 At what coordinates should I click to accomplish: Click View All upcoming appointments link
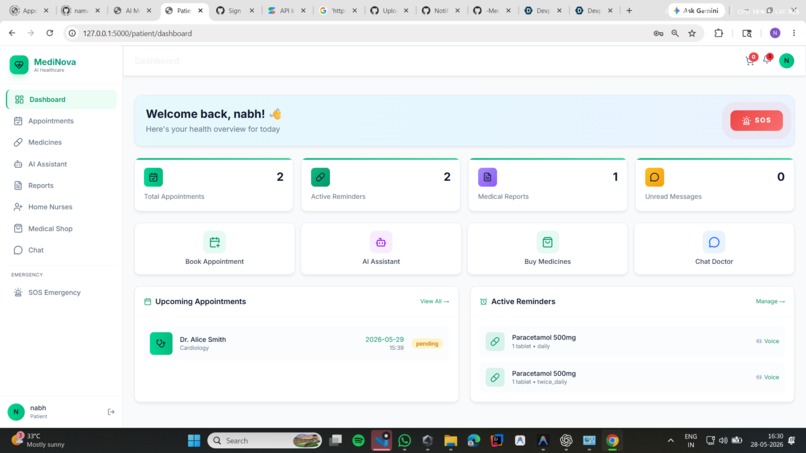pyautogui.click(x=434, y=301)
